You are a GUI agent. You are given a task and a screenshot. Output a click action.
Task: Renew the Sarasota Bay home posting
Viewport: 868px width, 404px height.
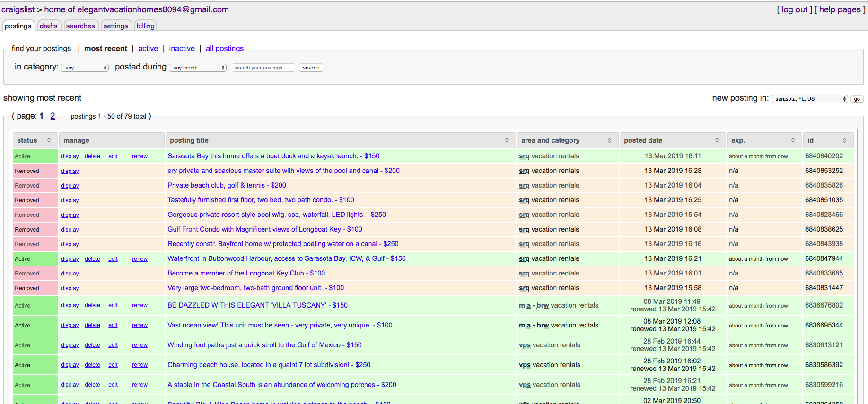(140, 156)
